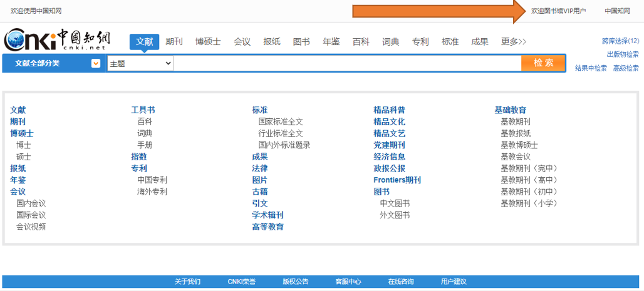
Task: Open the 基教期刊（高中） link
Action: tap(529, 180)
